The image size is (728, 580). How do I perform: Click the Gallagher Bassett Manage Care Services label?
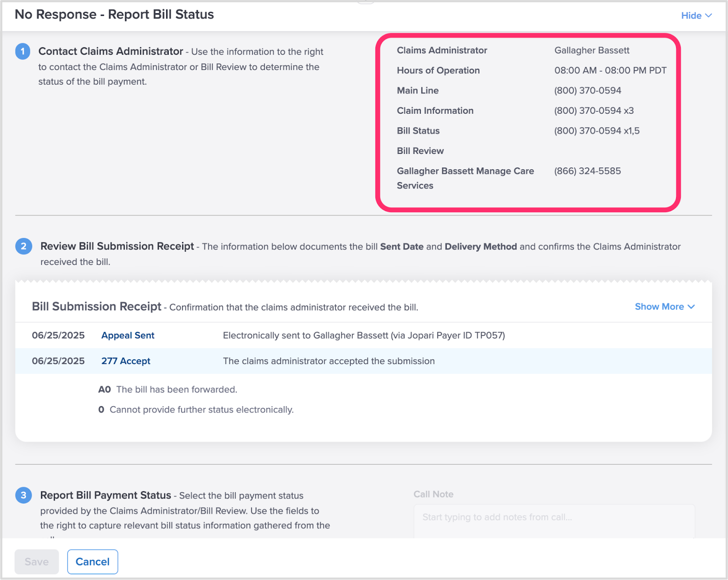(x=465, y=178)
